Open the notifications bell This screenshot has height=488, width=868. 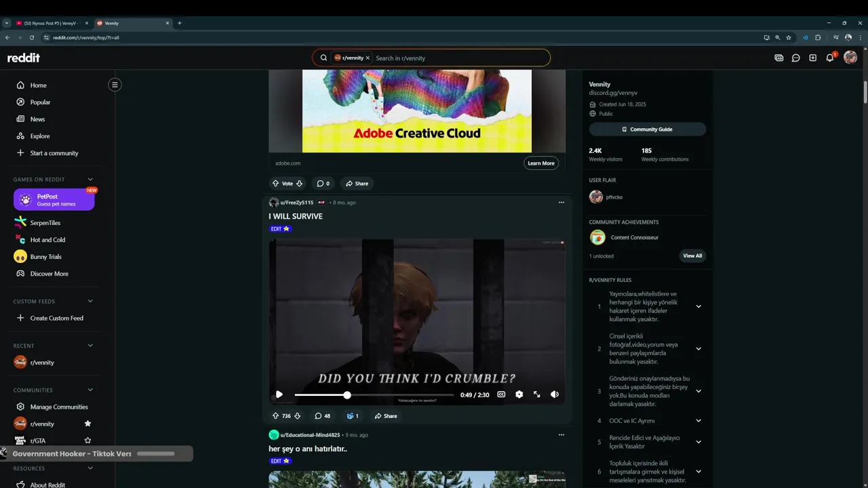tap(829, 58)
